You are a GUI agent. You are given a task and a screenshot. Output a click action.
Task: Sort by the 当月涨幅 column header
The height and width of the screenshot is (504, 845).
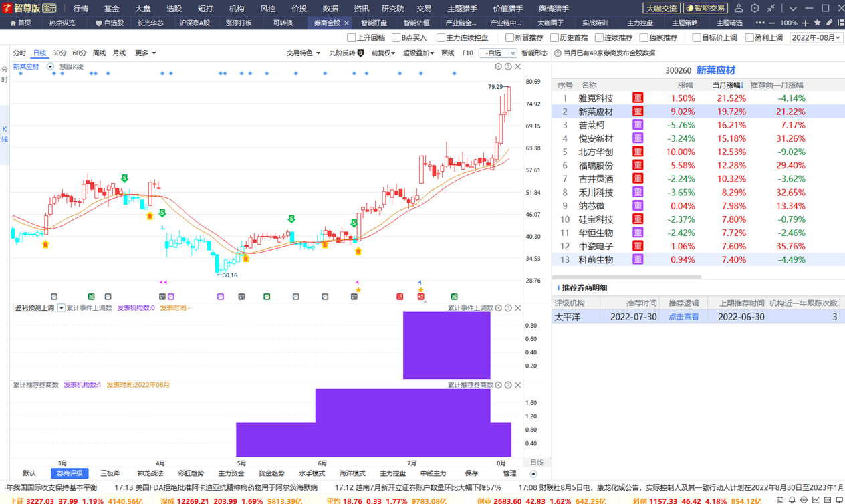click(x=728, y=85)
